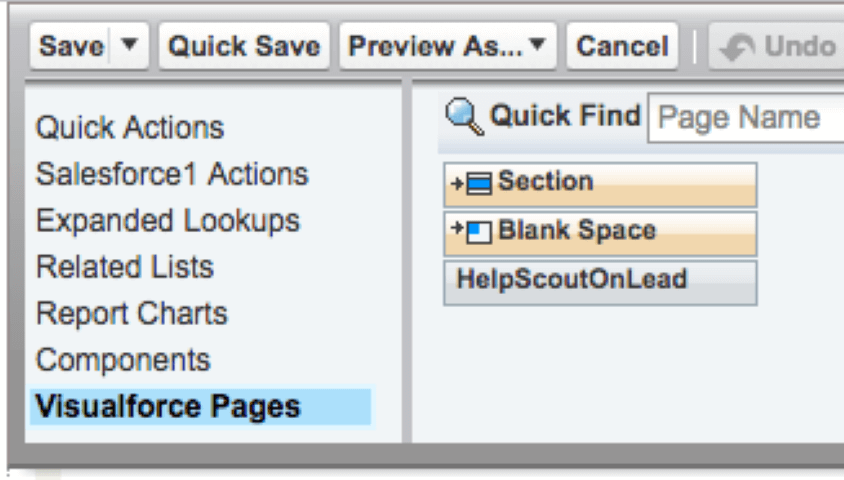Show the Report Charts palette

tap(131, 313)
